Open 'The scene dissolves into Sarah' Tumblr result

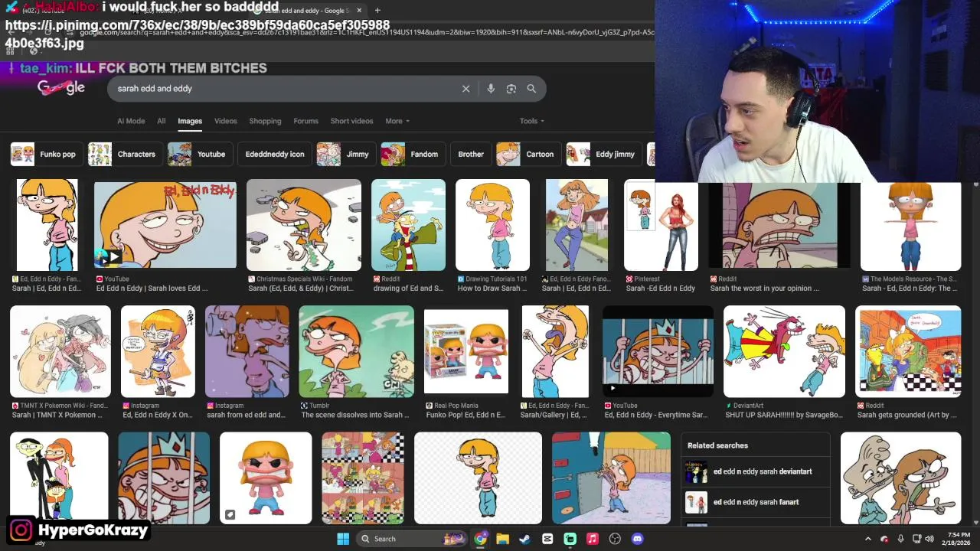tap(356, 352)
